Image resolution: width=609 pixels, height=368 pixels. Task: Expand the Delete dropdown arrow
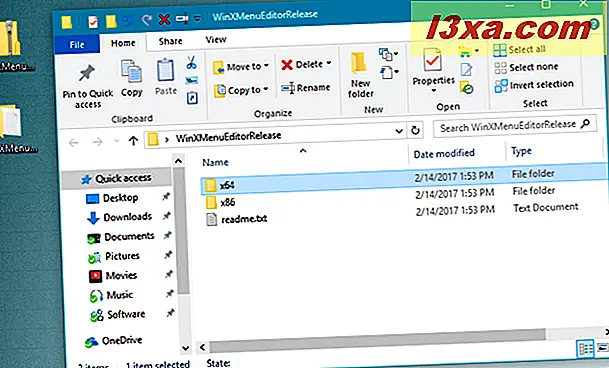point(329,63)
